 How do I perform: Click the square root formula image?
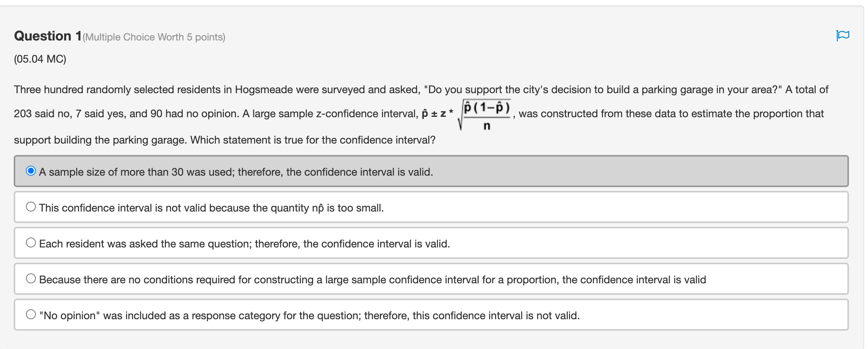tap(484, 115)
